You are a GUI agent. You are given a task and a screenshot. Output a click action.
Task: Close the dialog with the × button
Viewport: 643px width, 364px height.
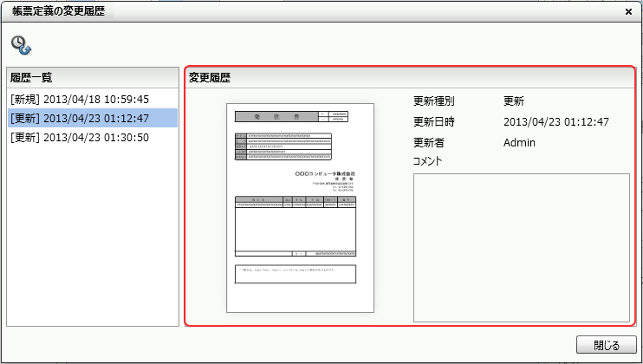coord(628,12)
